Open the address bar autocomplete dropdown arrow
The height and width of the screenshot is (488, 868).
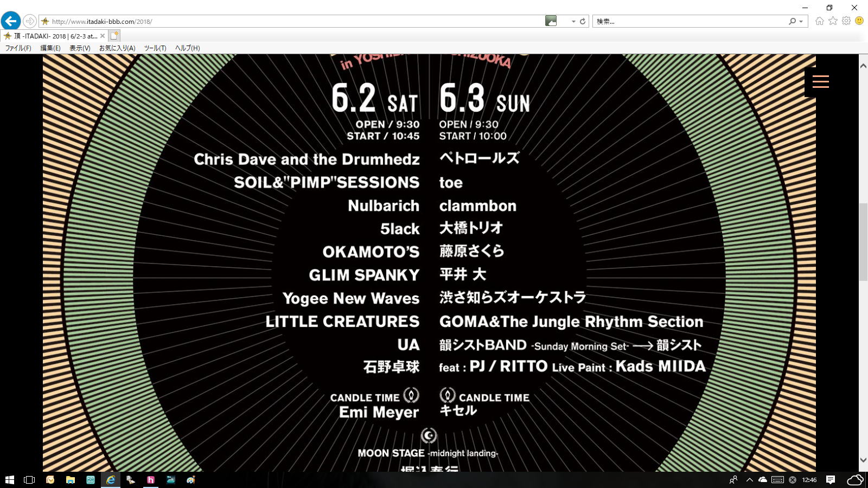click(573, 22)
